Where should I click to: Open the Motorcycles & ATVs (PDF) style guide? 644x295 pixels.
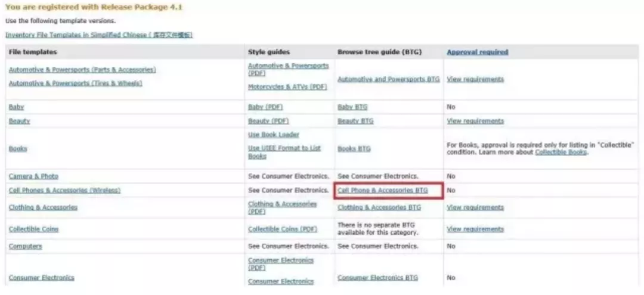[x=287, y=87]
